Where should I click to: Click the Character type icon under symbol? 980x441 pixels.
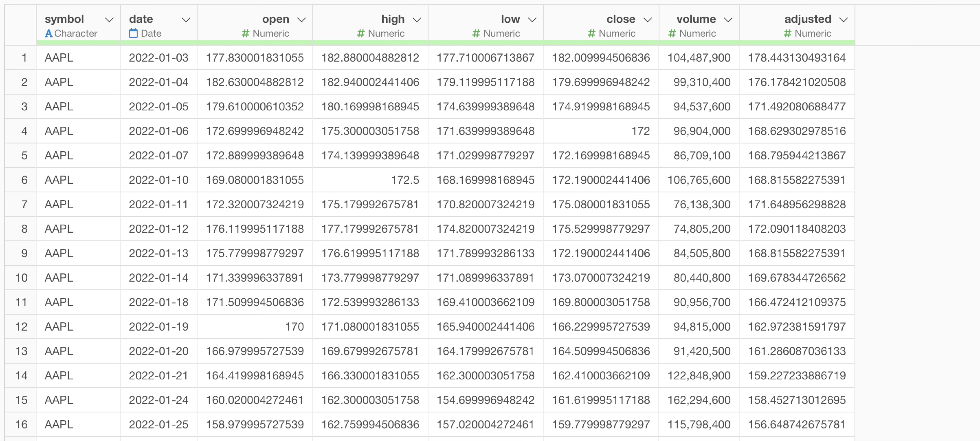(48, 33)
